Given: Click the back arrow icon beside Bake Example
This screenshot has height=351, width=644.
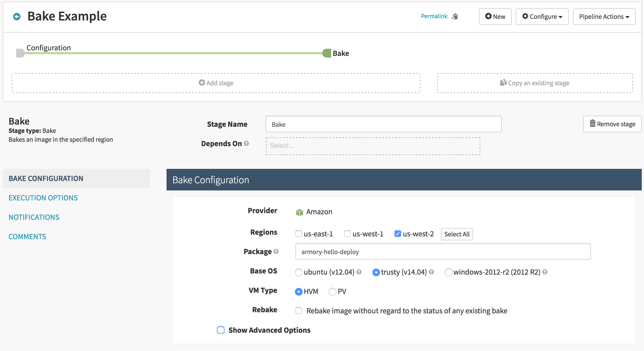Looking at the screenshot, I should point(17,17).
